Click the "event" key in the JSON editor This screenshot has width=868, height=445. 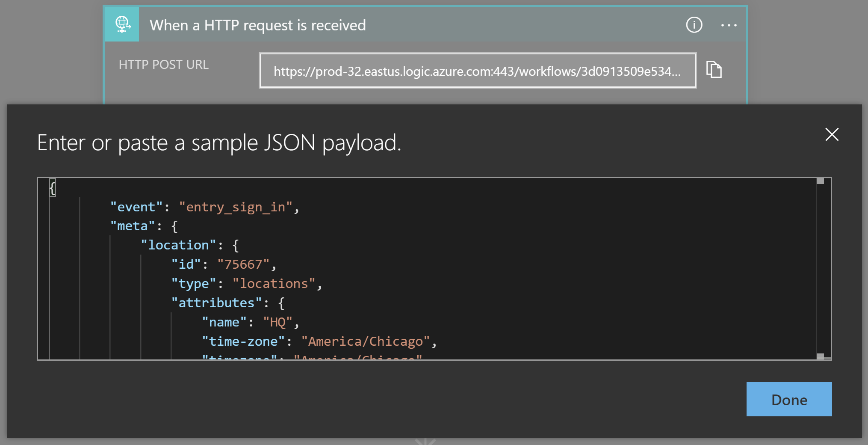coord(136,207)
